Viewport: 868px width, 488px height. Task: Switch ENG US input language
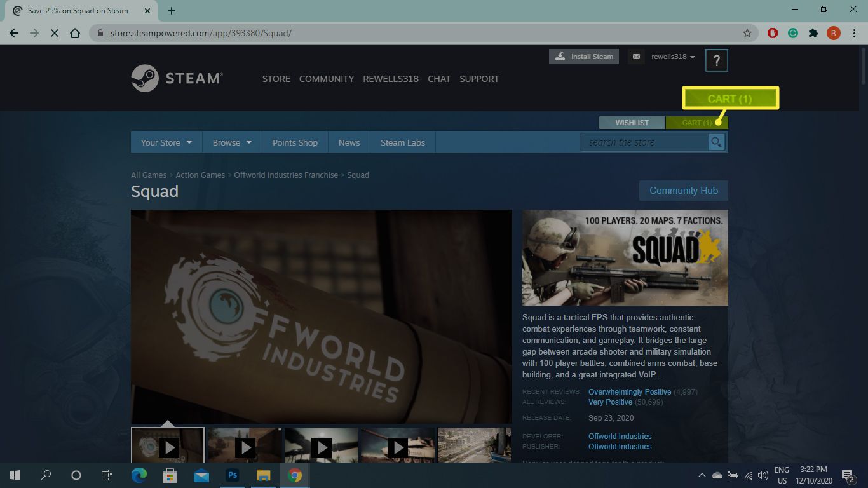point(782,475)
